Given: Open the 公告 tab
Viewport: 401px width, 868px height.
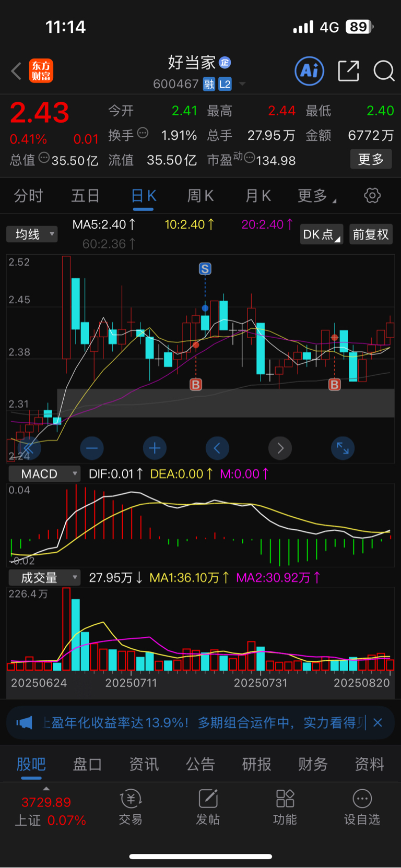Looking at the screenshot, I should pos(200,765).
